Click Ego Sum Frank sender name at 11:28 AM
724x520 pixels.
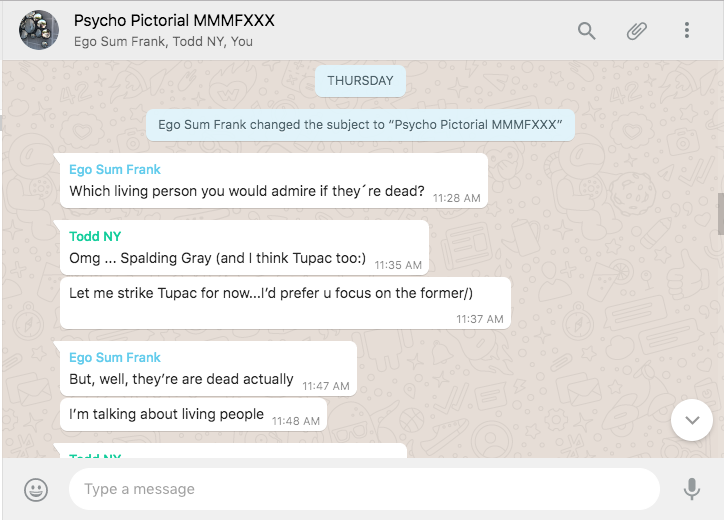(115, 169)
